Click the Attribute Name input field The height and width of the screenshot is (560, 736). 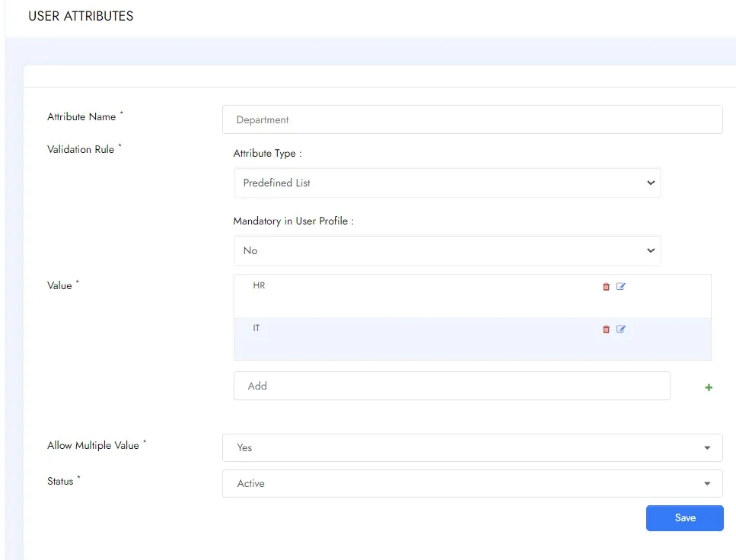pos(472,119)
